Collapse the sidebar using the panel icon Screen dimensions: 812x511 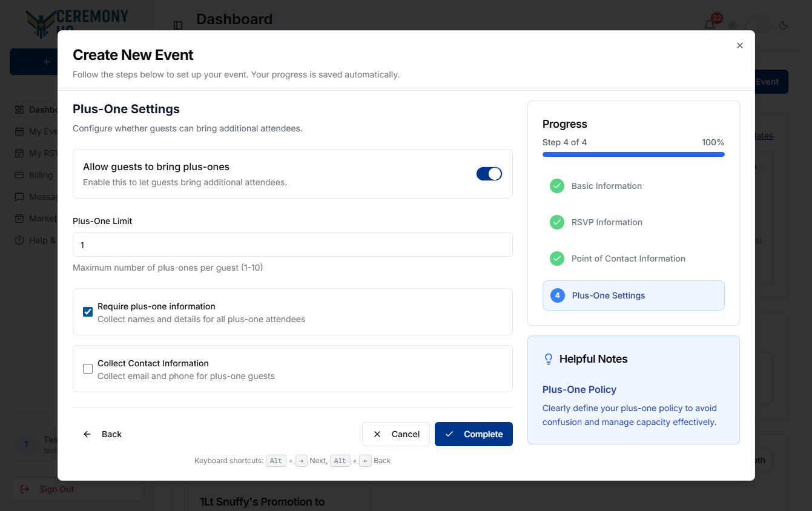(x=178, y=25)
